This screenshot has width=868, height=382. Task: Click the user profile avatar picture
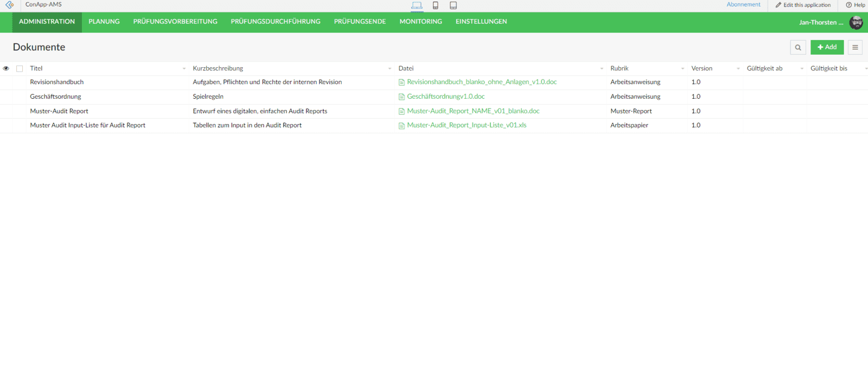tap(856, 22)
